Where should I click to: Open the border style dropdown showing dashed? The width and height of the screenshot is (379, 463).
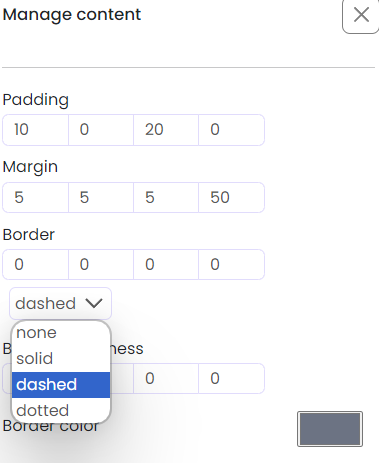click(x=60, y=303)
